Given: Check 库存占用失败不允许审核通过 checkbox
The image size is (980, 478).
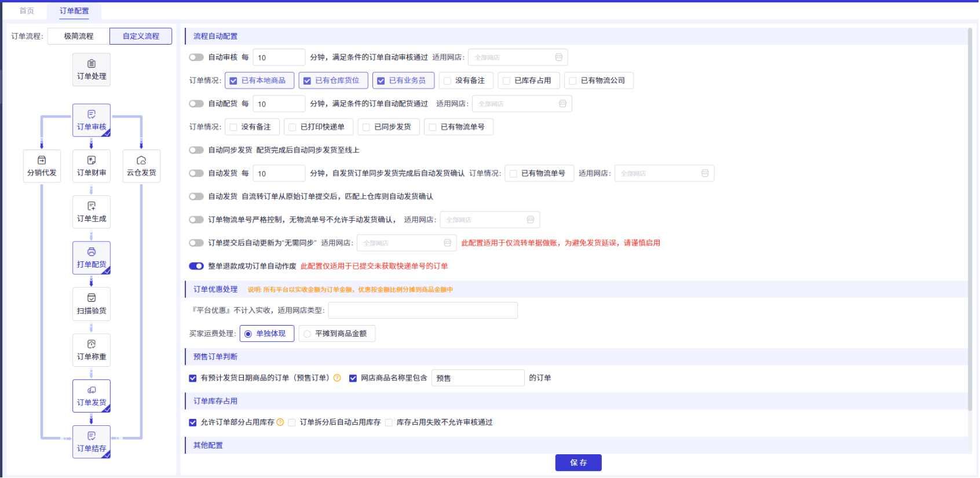Looking at the screenshot, I should click(389, 422).
